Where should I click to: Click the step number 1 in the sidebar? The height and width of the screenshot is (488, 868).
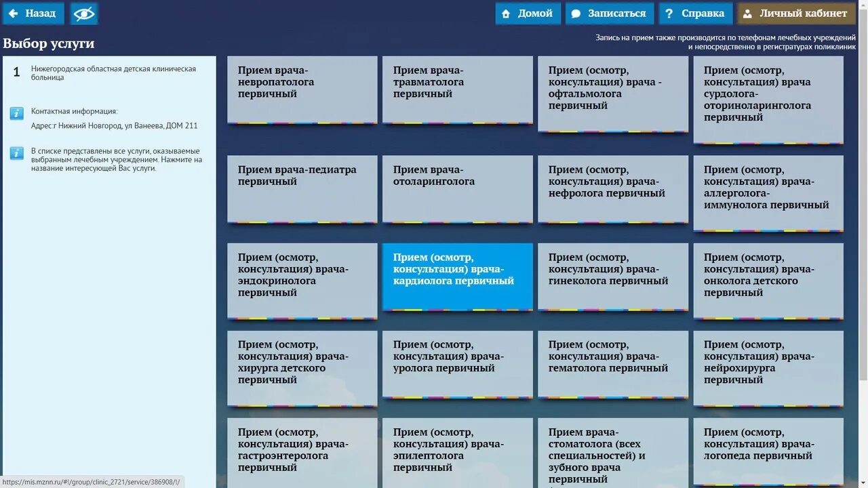[17, 72]
